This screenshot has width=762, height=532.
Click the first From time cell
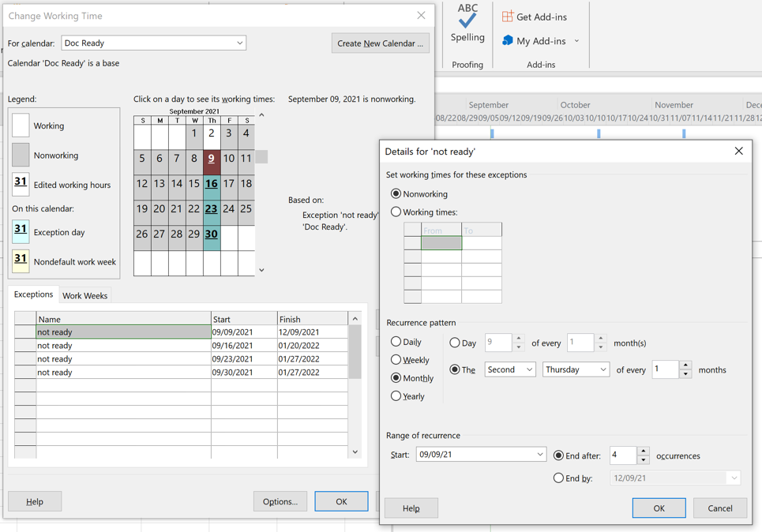pyautogui.click(x=441, y=242)
